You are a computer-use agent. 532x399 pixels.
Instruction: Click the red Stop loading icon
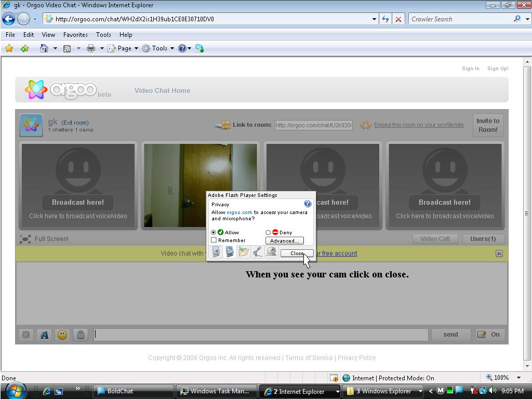tap(398, 19)
